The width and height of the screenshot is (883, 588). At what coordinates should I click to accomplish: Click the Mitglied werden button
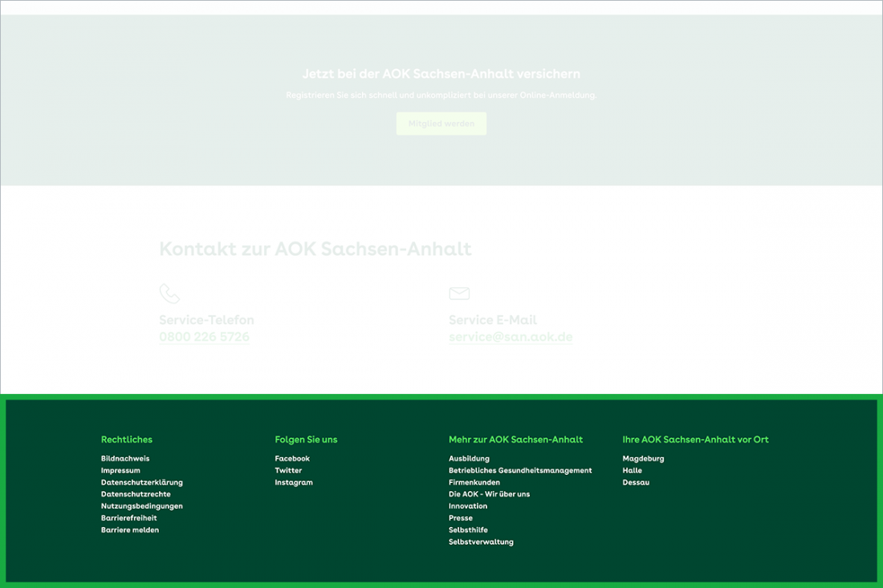click(x=441, y=124)
